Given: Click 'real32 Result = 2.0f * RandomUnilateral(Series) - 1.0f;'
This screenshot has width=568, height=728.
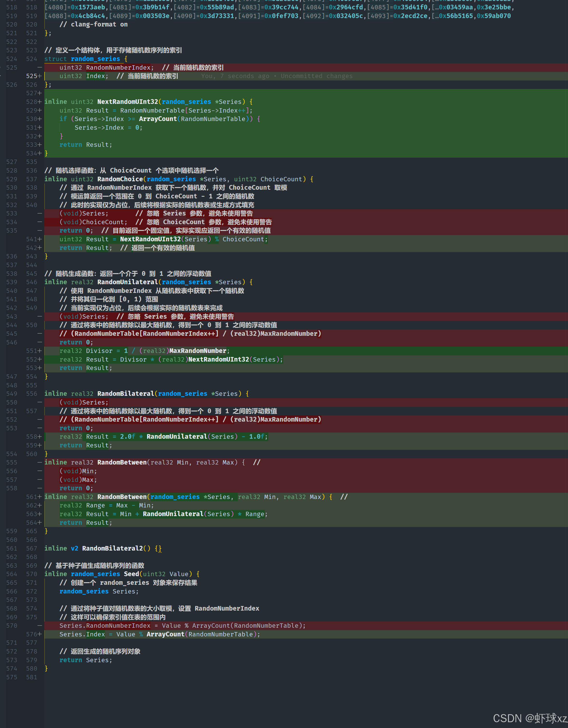Looking at the screenshot, I should tap(164, 437).
